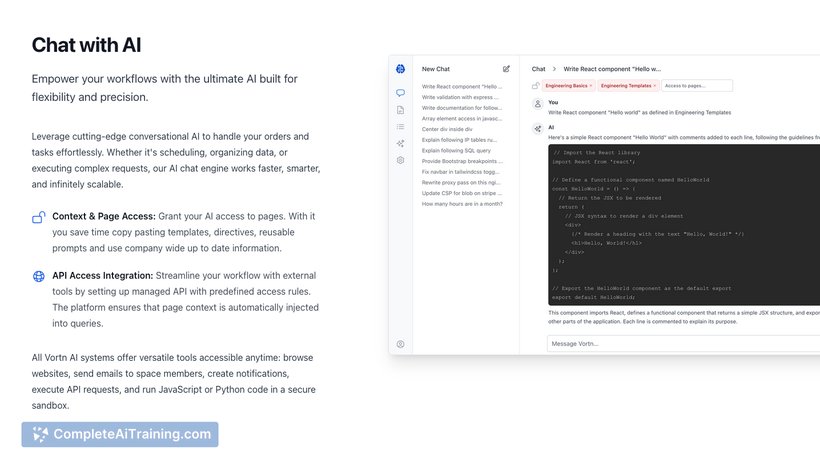The image size is (820, 460).
Task: Click breadcrumb title 'Write React component "Hello w...'
Action: click(x=612, y=69)
